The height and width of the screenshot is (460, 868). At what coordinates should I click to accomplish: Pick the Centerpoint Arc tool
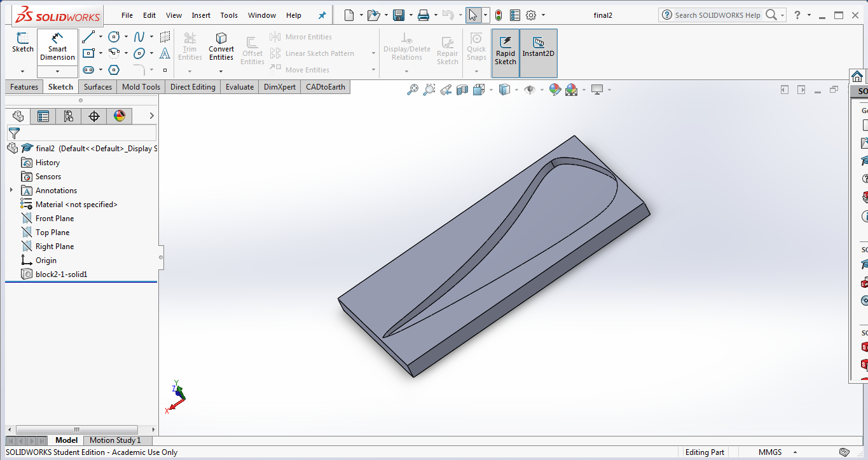click(114, 53)
